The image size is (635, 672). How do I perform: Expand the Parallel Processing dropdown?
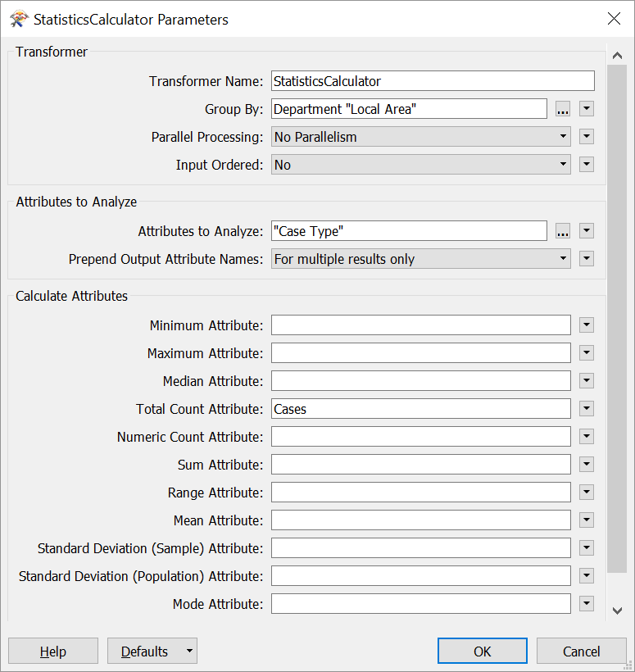(421, 137)
